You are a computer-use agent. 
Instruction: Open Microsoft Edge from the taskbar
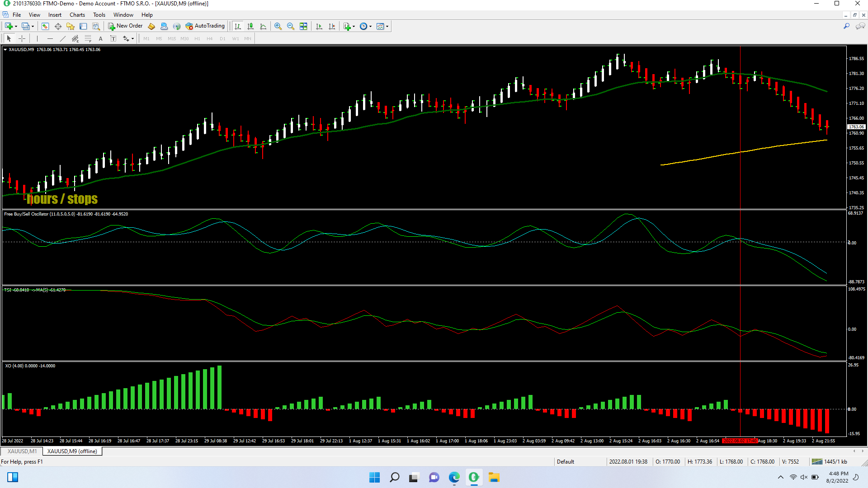click(454, 477)
